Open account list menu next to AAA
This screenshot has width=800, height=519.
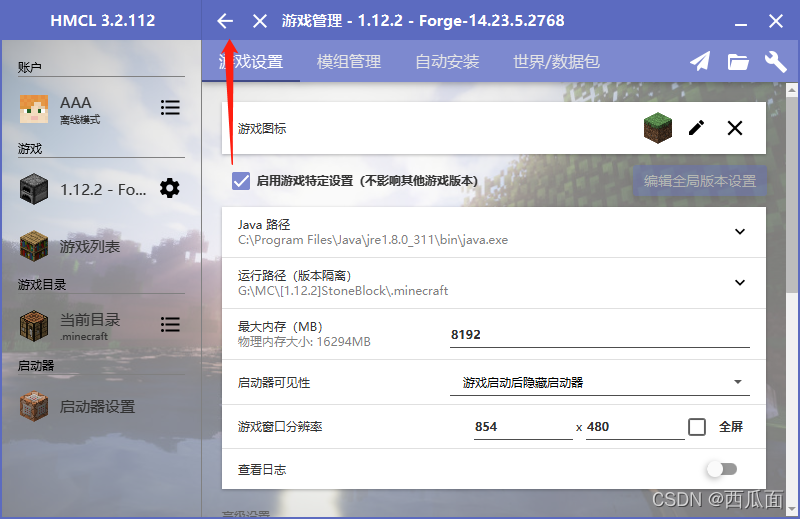[170, 108]
